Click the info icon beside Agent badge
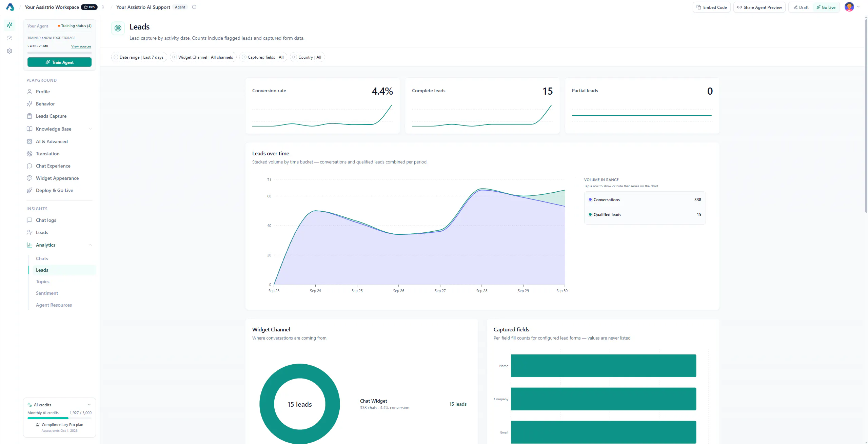This screenshot has height=444, width=868. (194, 7)
